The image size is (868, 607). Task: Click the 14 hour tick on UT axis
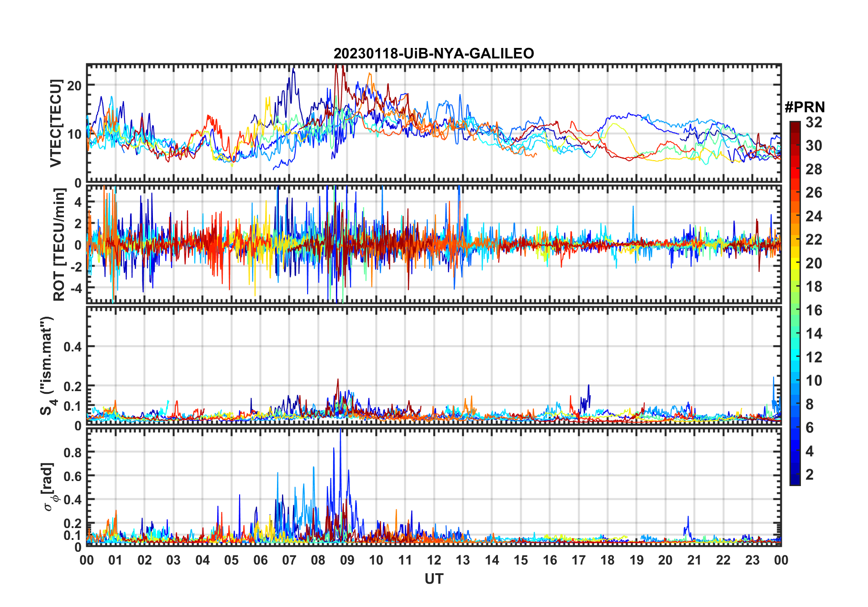[492, 560]
